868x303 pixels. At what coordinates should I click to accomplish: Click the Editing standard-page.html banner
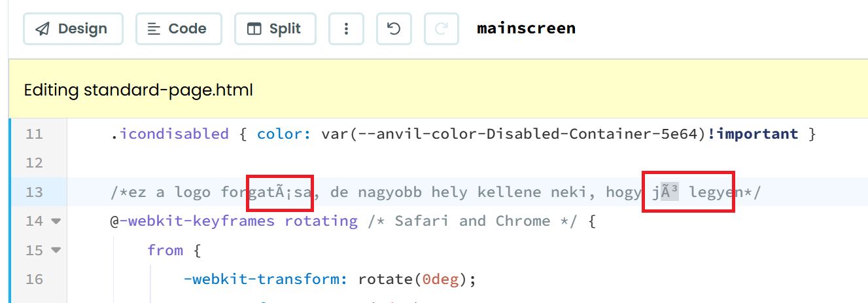pos(138,90)
